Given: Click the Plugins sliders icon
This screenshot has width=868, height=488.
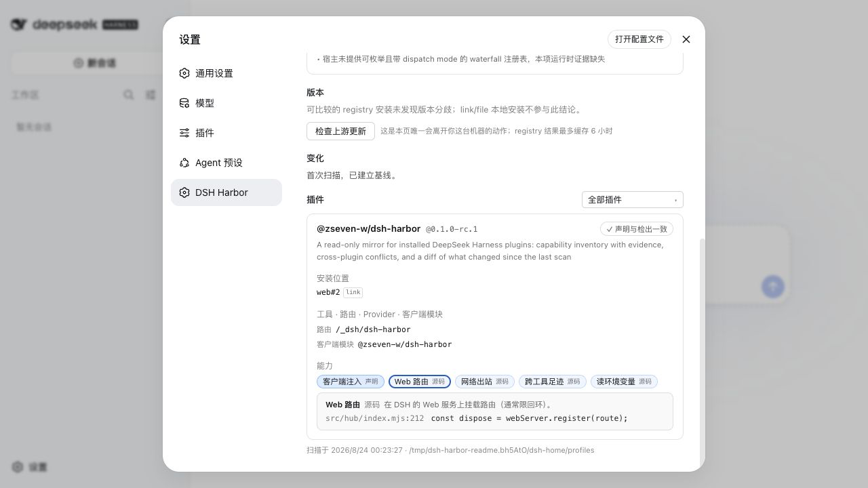Looking at the screenshot, I should 184,133.
